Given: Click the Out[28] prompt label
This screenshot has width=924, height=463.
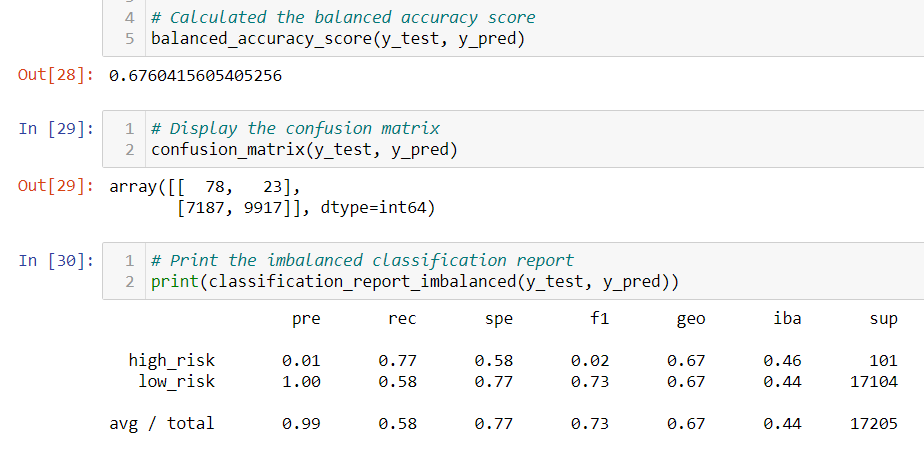Looking at the screenshot, I should (x=55, y=75).
